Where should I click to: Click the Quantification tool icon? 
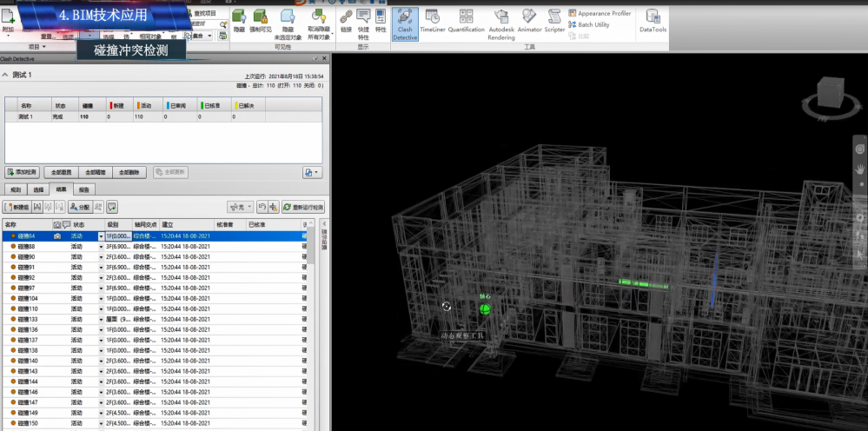tap(467, 21)
